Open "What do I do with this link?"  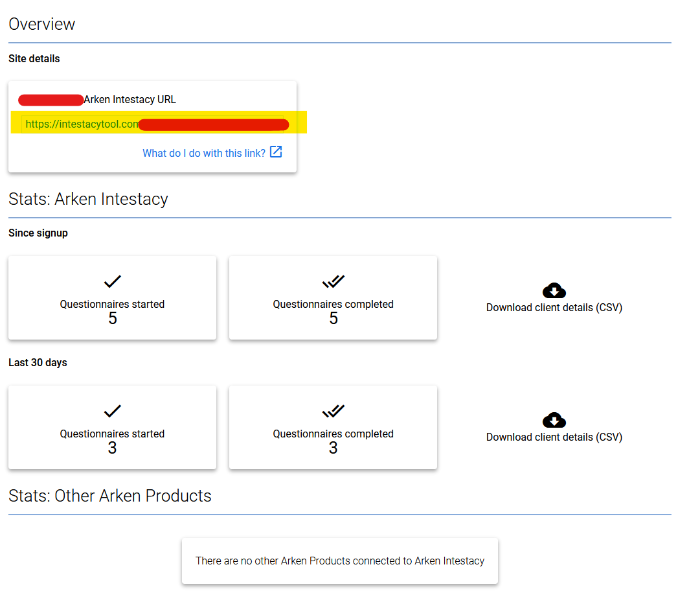pyautogui.click(x=204, y=153)
